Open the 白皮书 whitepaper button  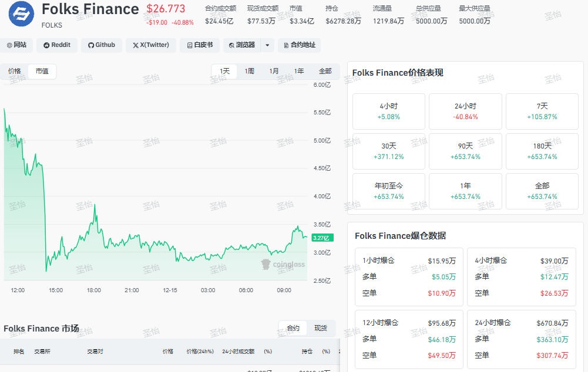coord(200,45)
